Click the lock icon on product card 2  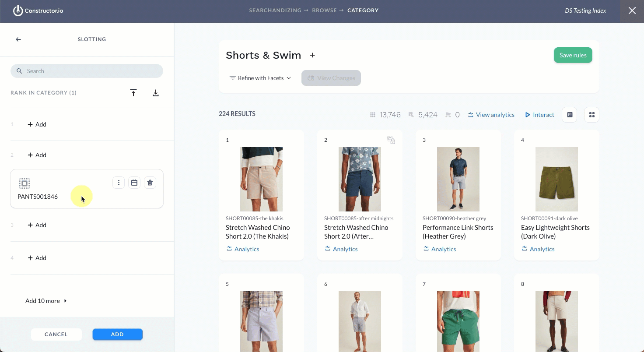(391, 140)
